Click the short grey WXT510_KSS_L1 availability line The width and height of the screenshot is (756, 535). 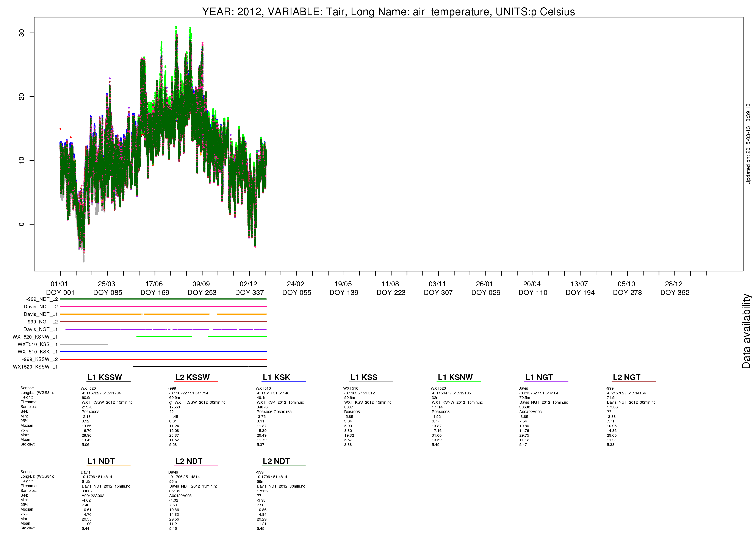tap(84, 344)
